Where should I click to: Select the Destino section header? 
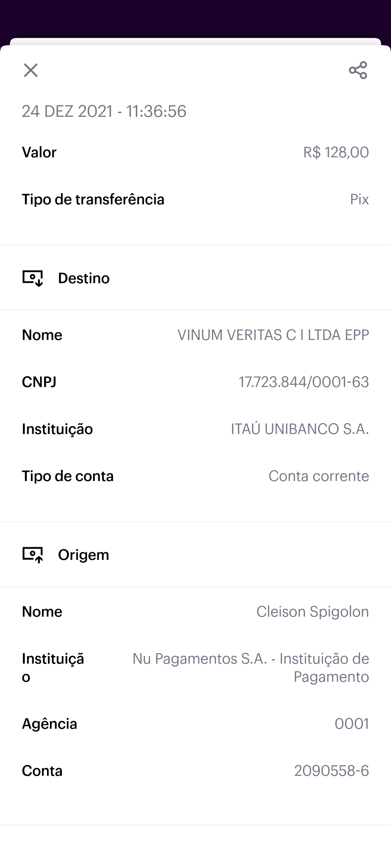(x=84, y=278)
